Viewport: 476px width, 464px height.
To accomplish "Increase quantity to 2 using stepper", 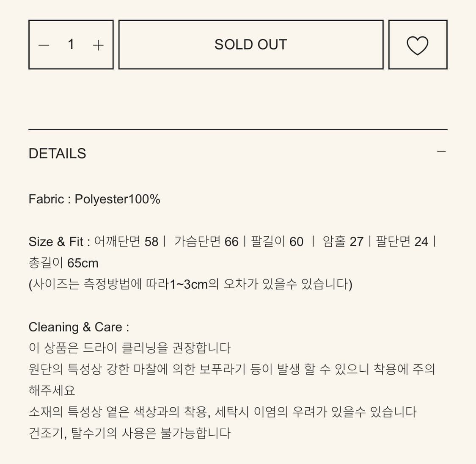I will point(98,44).
